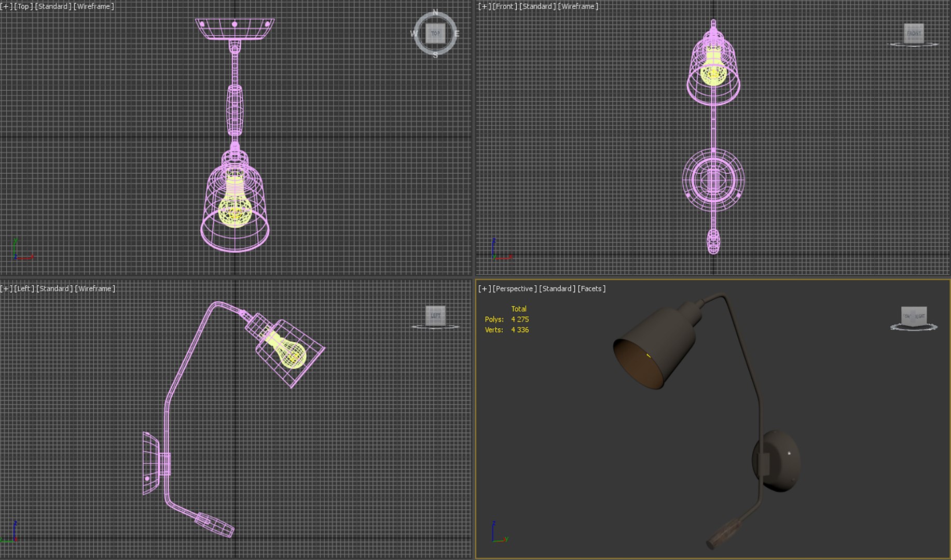The width and height of the screenshot is (951, 560).
Task: Open [Standard] menu in Left viewport
Action: point(54,288)
